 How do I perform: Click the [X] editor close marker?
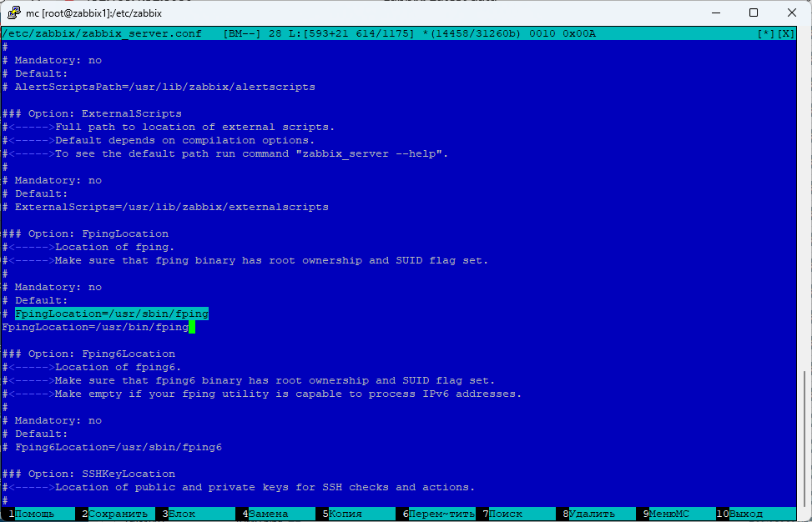785,33
